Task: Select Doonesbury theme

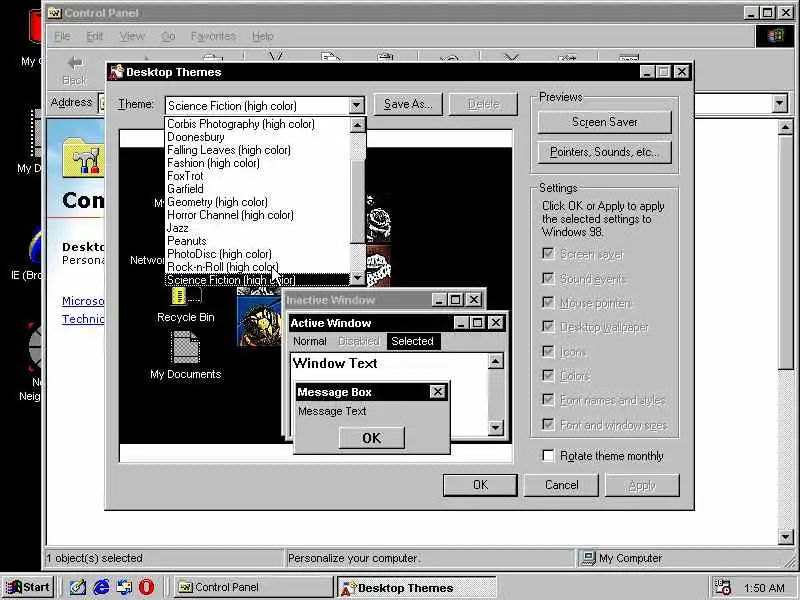Action: click(258, 137)
